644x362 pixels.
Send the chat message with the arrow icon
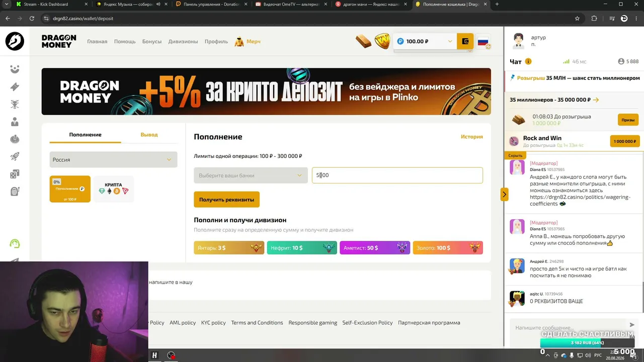click(x=632, y=325)
